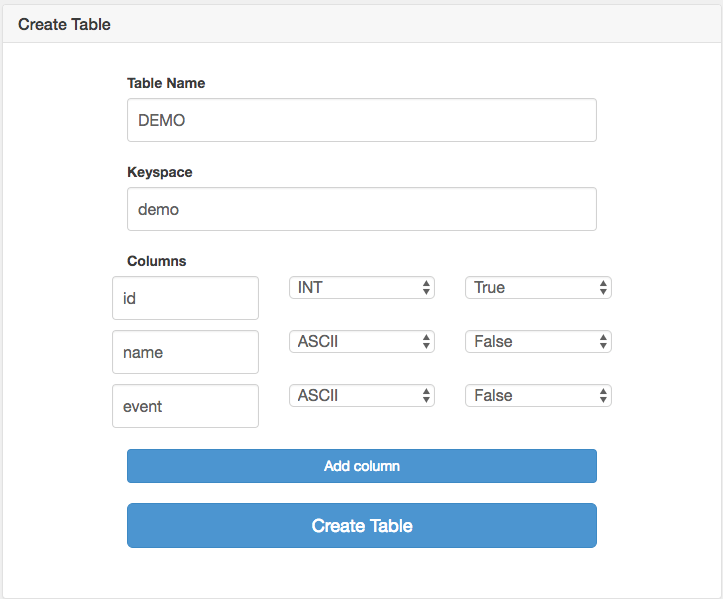The height and width of the screenshot is (599, 723).
Task: Click the name column text field
Action: [185, 352]
